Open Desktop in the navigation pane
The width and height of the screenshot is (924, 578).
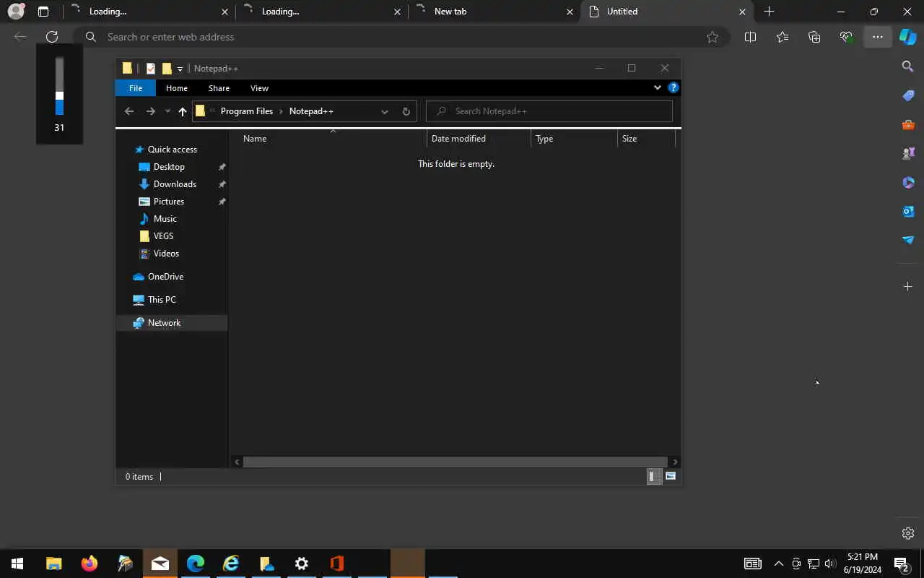click(x=169, y=167)
